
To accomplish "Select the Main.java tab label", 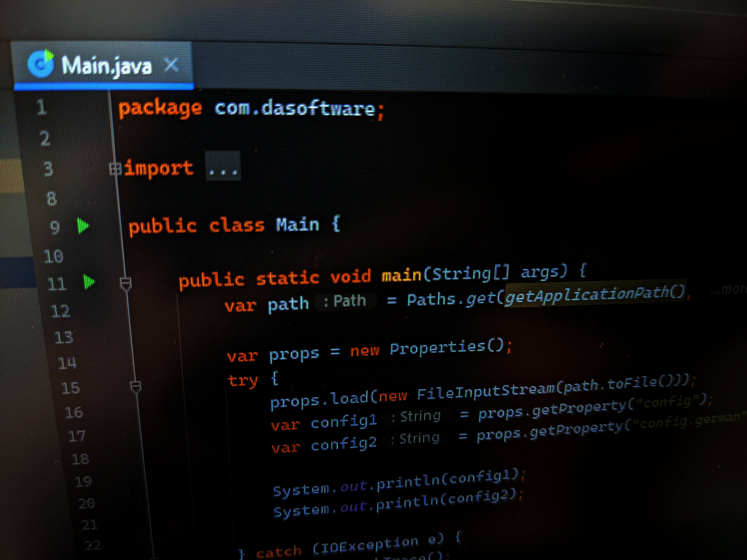I will point(107,66).
